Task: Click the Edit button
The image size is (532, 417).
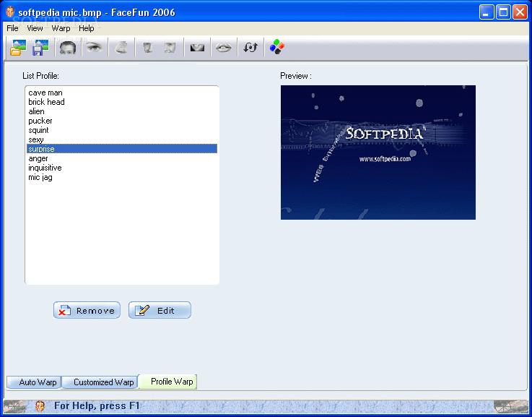Action: pyautogui.click(x=160, y=310)
